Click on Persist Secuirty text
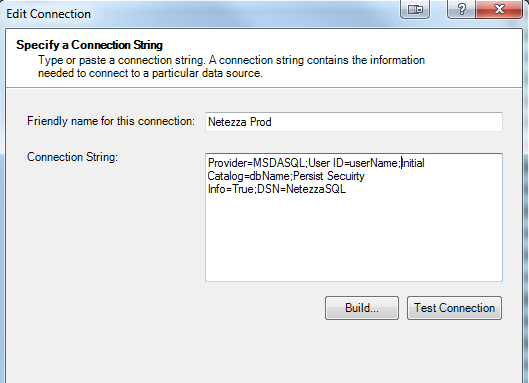 [329, 176]
